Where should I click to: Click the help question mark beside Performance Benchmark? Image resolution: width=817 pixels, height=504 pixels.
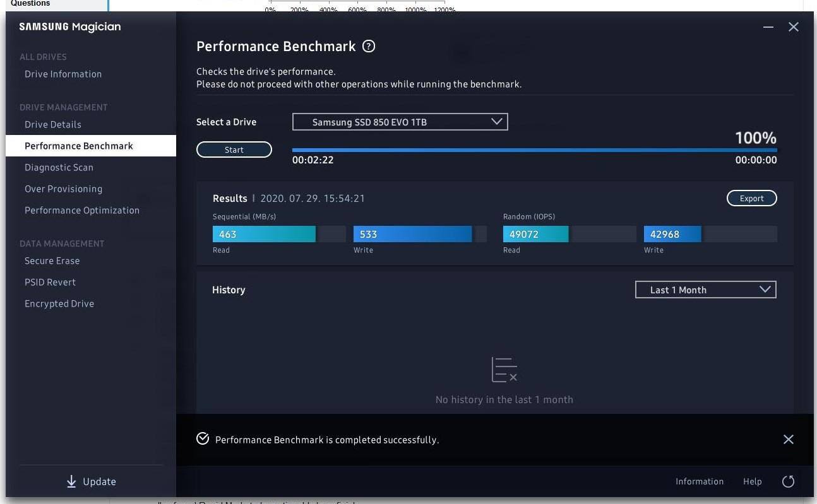point(369,46)
